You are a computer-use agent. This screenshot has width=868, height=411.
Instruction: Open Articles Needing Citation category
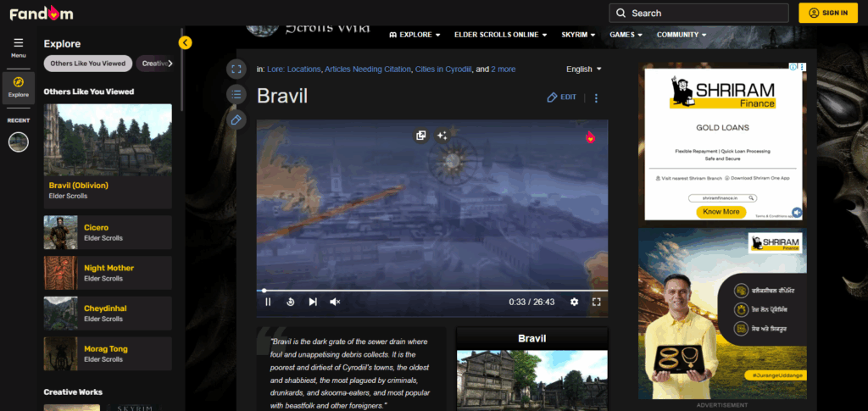368,69
